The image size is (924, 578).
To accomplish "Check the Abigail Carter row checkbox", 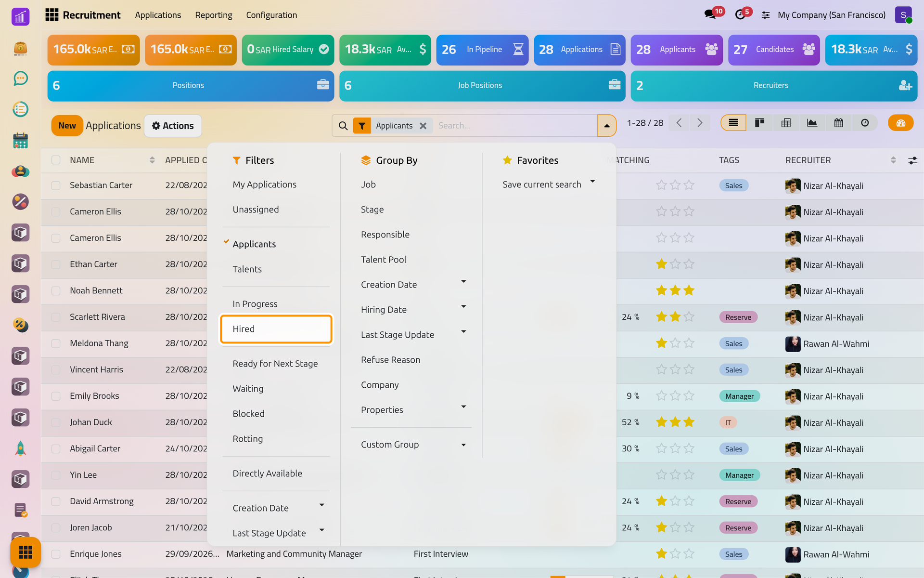I will tap(56, 449).
